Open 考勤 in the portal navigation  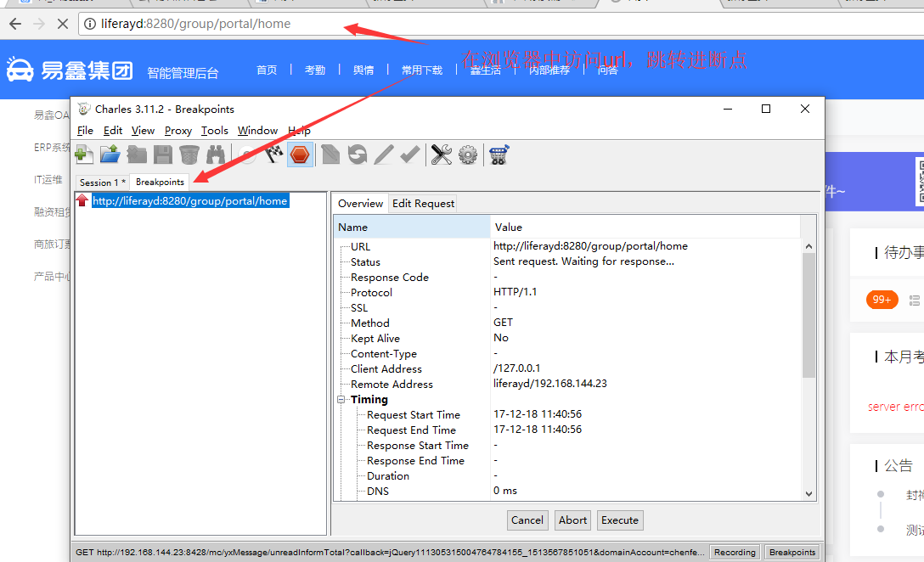[x=315, y=70]
